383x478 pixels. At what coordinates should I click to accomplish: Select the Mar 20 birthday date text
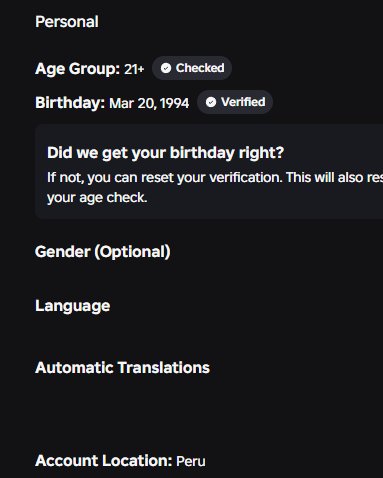tap(133, 103)
